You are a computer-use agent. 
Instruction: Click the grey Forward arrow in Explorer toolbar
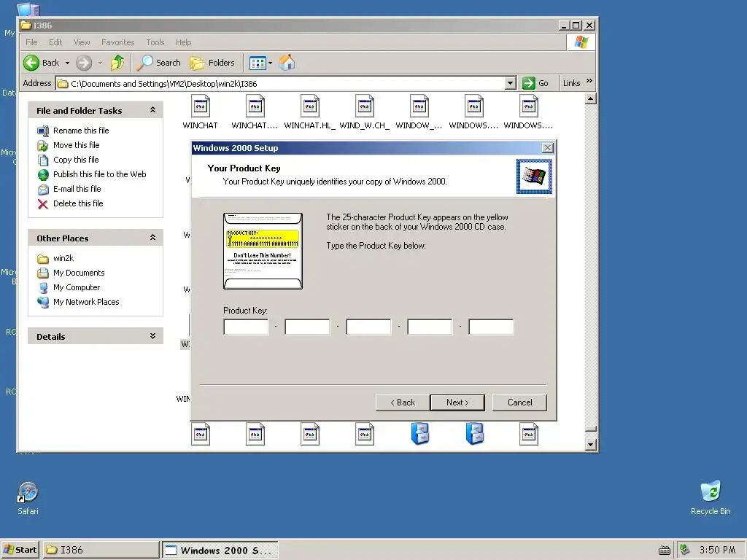click(84, 63)
